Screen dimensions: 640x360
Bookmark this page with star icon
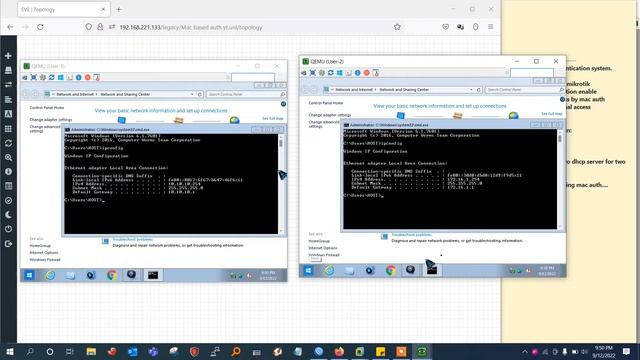[397, 27]
